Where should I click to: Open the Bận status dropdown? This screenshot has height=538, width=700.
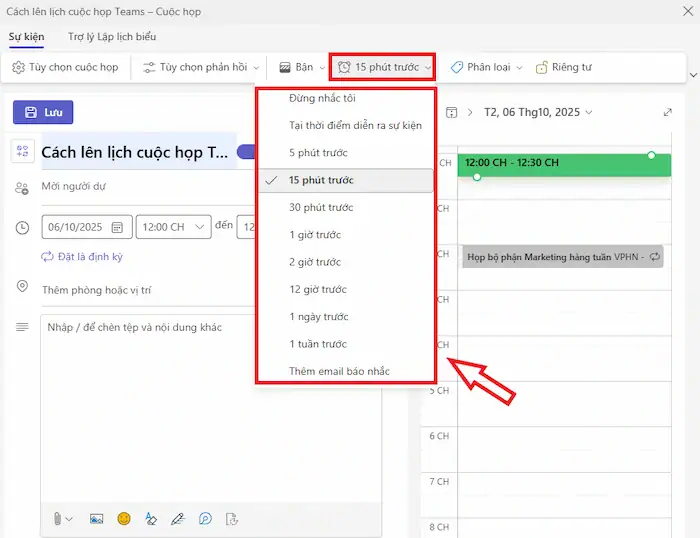301,67
